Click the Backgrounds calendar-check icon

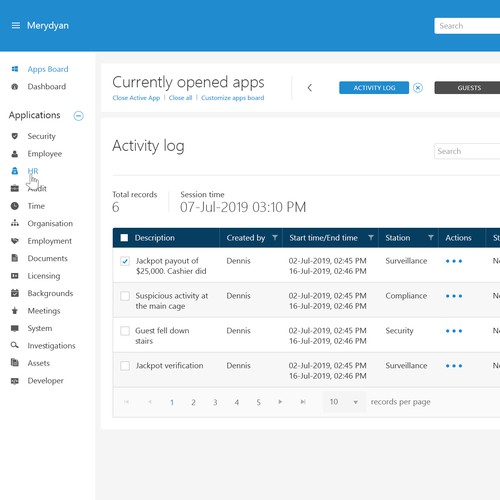pos(15,293)
